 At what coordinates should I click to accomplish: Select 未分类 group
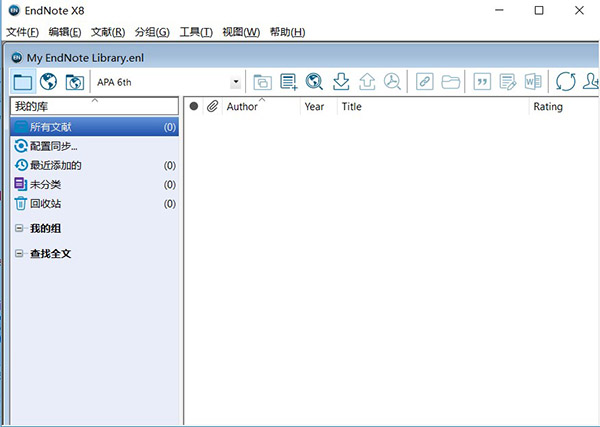click(x=95, y=184)
